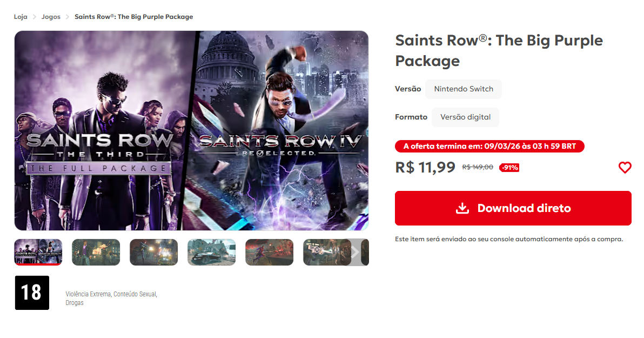644x338 pixels.
Task: Select Versão digital format option
Action: tap(465, 117)
